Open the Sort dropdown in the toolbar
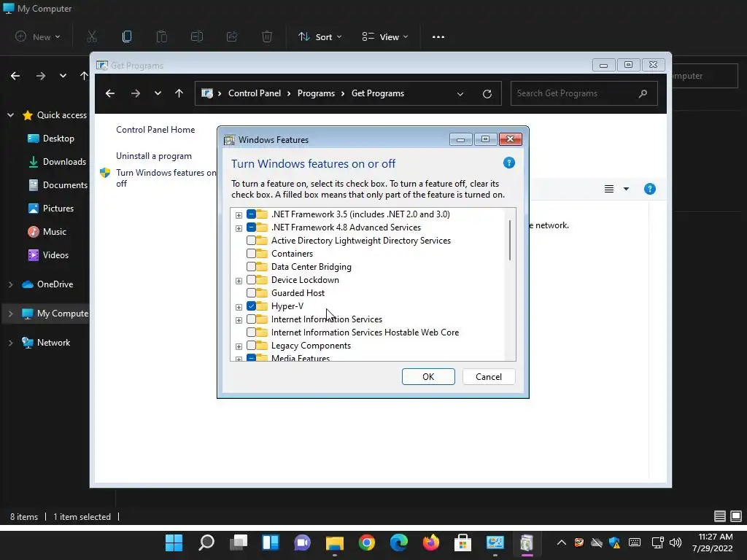747x560 pixels. coord(320,36)
